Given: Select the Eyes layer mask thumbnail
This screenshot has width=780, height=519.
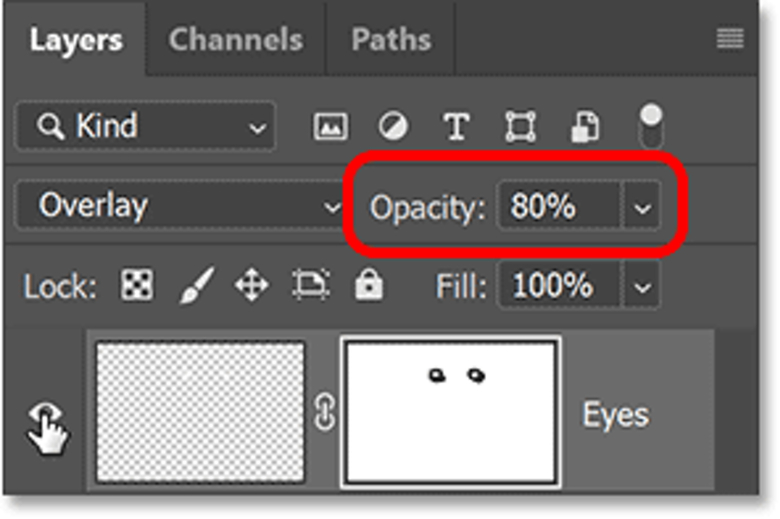Looking at the screenshot, I should point(451,412).
